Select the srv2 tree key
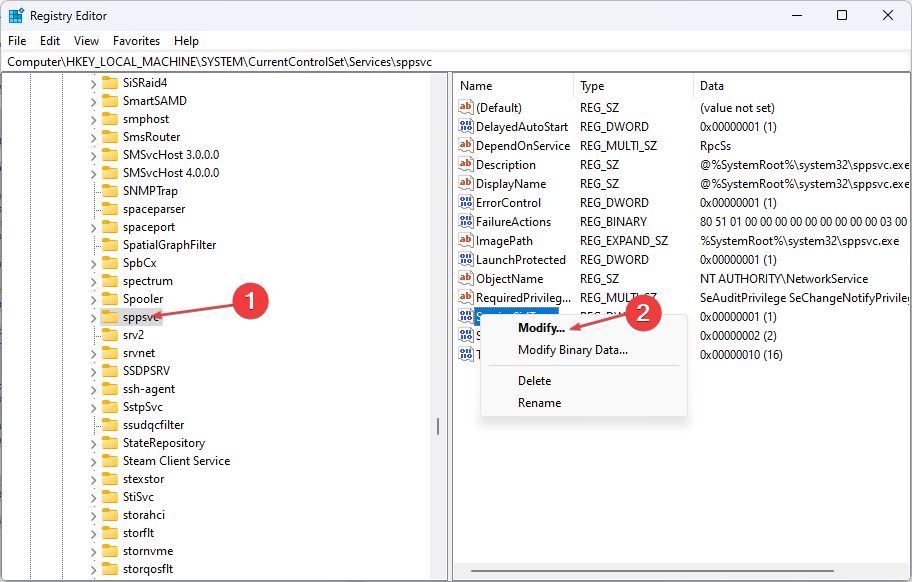The width and height of the screenshot is (912, 582). [133, 335]
